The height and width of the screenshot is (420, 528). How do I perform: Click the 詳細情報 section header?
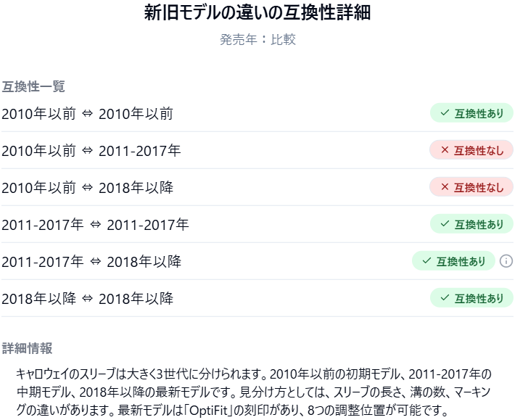pos(27,348)
